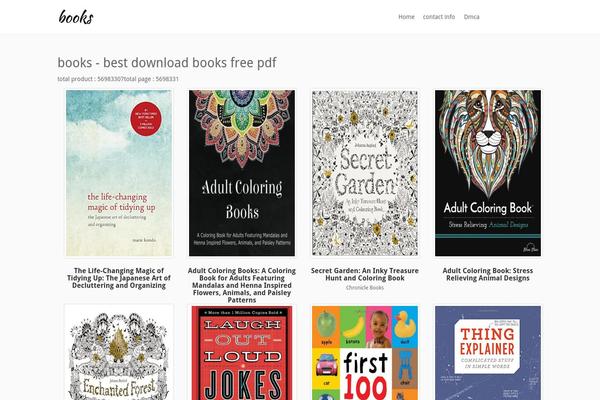
Task: Open the Life-Changing Magic of Tidying Up title link
Action: pyautogui.click(x=119, y=278)
